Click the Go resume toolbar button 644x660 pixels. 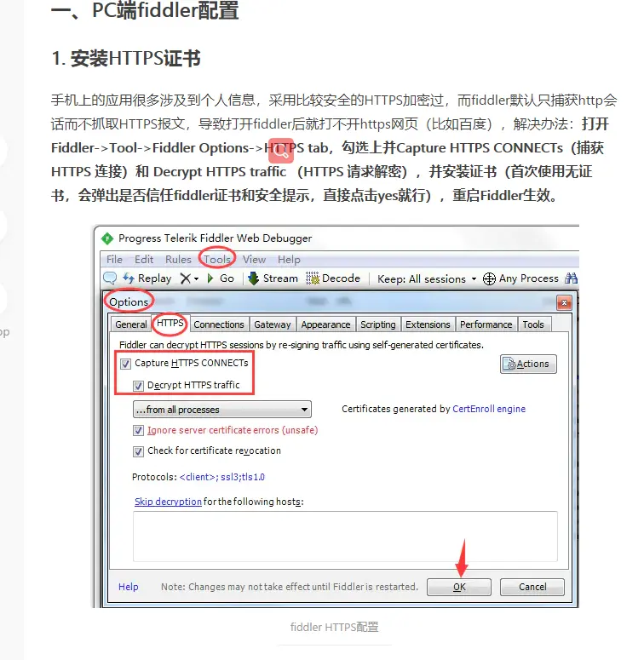pyautogui.click(x=221, y=278)
